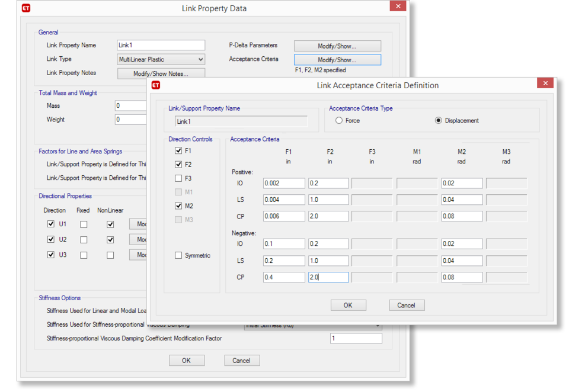Uncheck the F2 direction control
The width and height of the screenshot is (569, 392).
click(x=178, y=164)
